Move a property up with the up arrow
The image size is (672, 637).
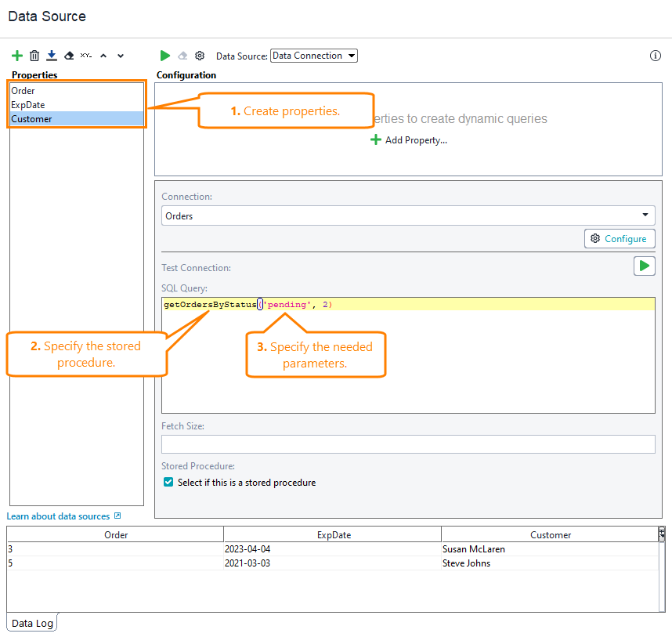coord(103,56)
